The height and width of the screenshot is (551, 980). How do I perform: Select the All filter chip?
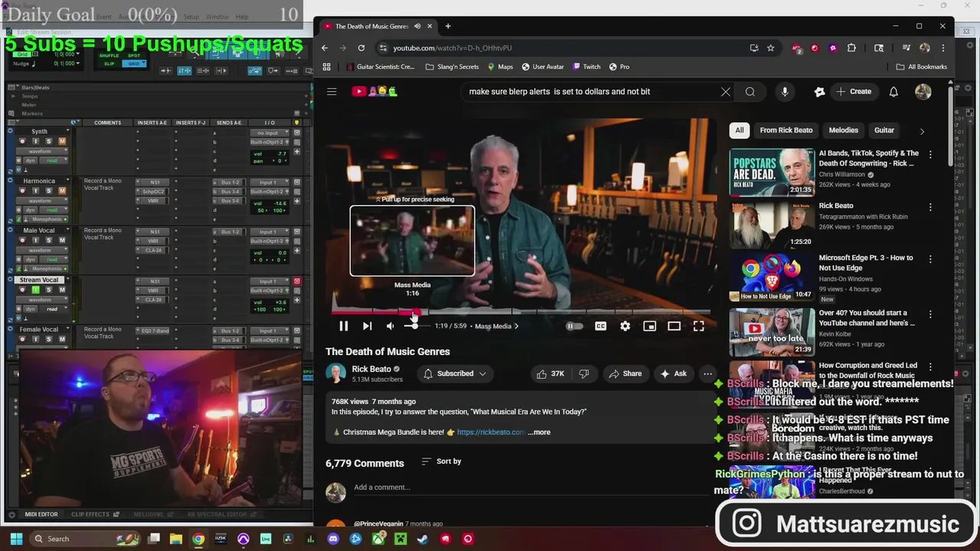[x=740, y=130]
